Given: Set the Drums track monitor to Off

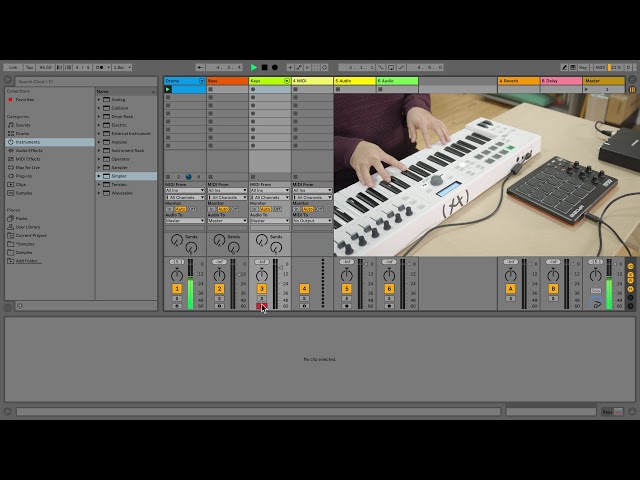Looking at the screenshot, I should pyautogui.click(x=192, y=209).
